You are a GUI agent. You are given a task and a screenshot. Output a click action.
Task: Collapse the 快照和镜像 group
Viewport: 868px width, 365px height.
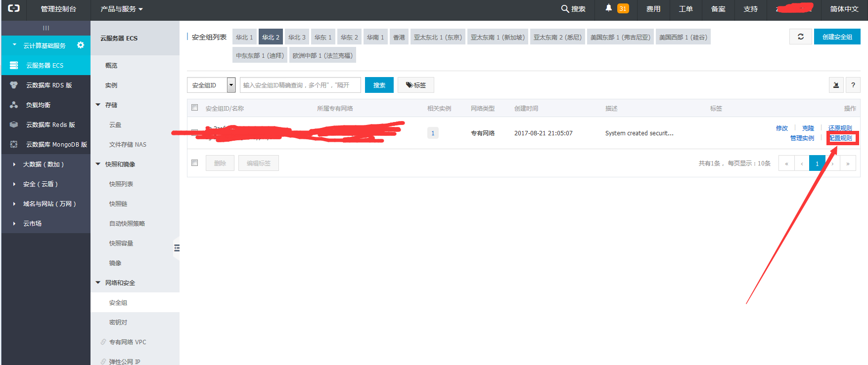click(98, 164)
